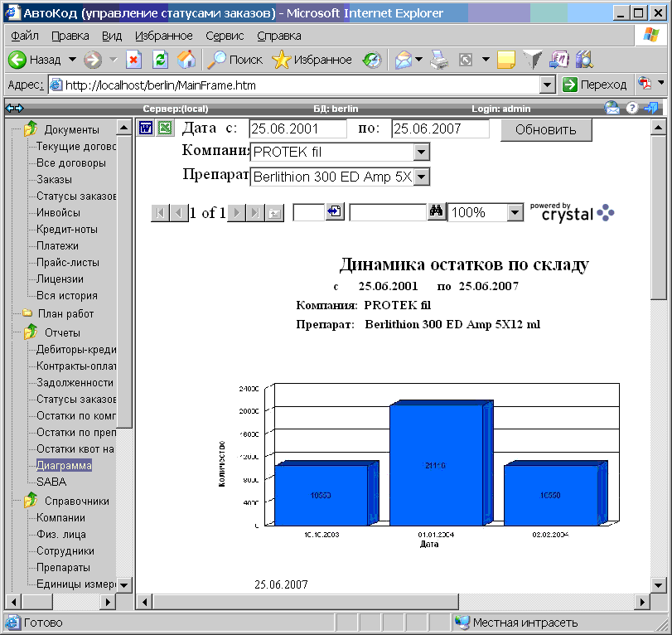This screenshot has width=672, height=635.
Task: Open the Препарат dropdown showing Berlithion
Action: point(422,177)
